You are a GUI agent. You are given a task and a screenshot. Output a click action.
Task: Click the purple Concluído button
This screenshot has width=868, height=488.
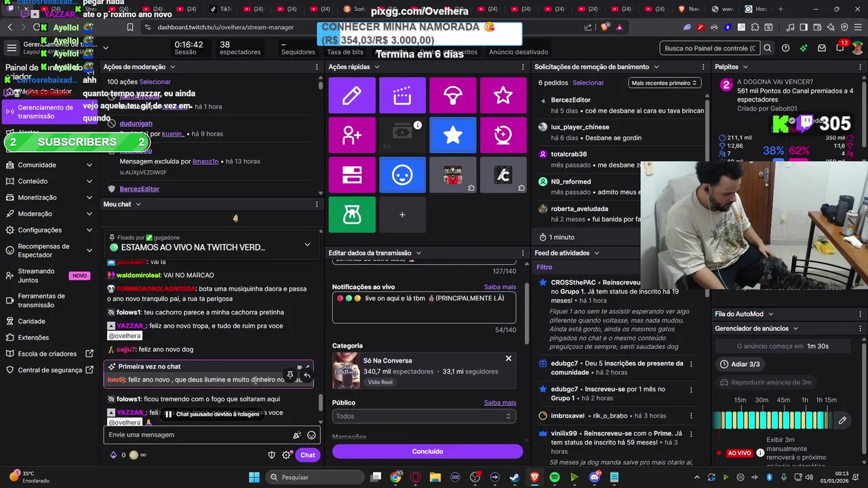coord(427,451)
